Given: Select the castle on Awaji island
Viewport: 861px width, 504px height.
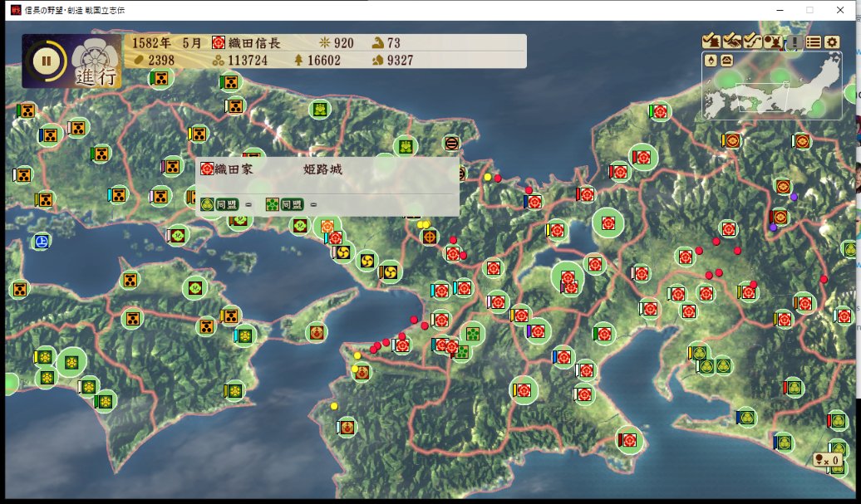Looking at the screenshot, I should pyautogui.click(x=317, y=332).
